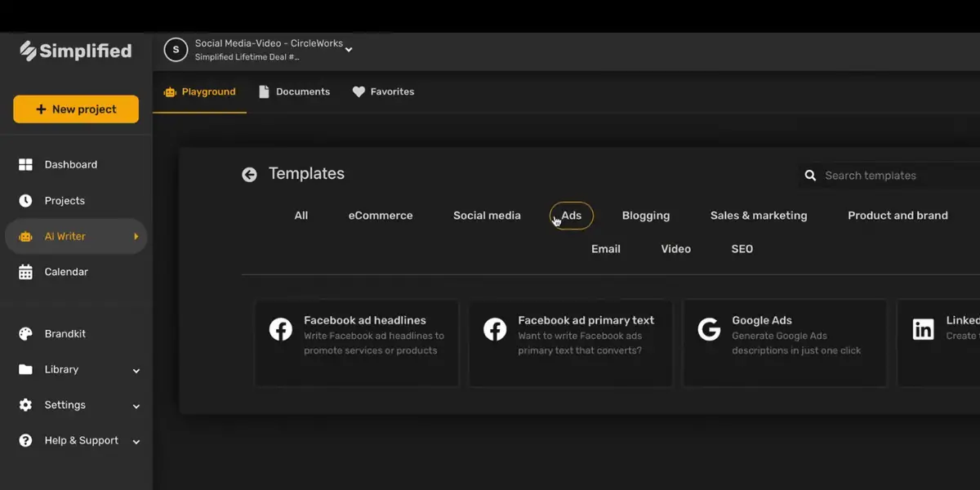Viewport: 980px width, 490px height.
Task: Select the Social media category
Action: (487, 216)
